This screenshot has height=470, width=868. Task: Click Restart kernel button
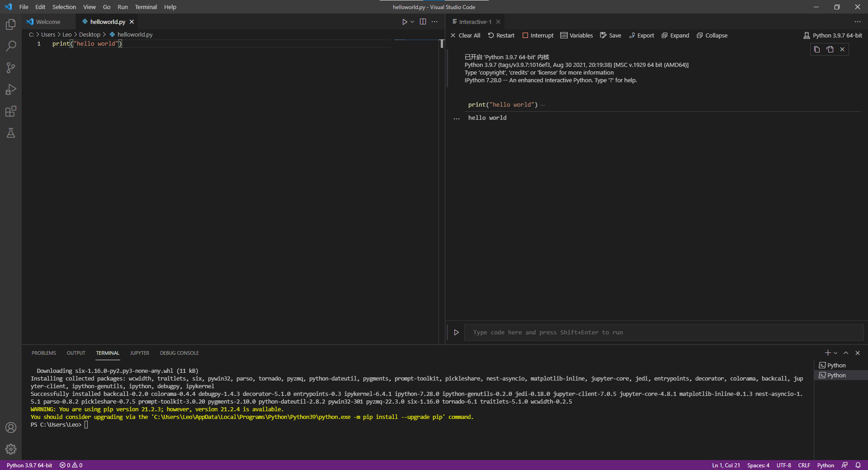501,35
